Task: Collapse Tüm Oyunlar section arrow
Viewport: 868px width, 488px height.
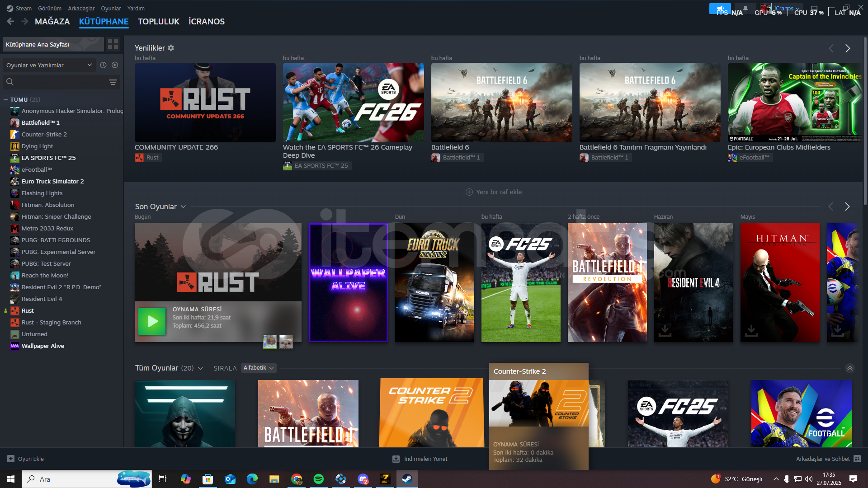Action: pos(850,368)
